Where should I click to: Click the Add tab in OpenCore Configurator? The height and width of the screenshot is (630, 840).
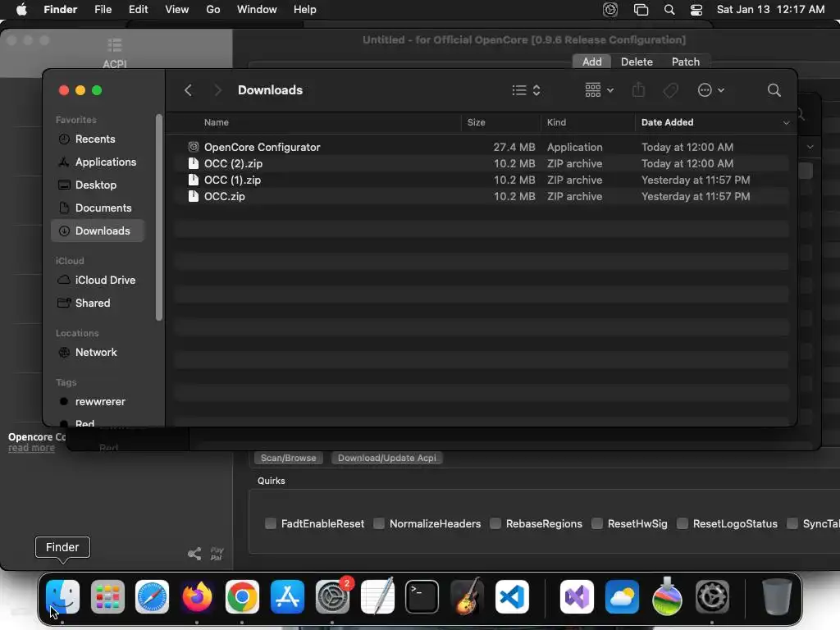point(592,62)
